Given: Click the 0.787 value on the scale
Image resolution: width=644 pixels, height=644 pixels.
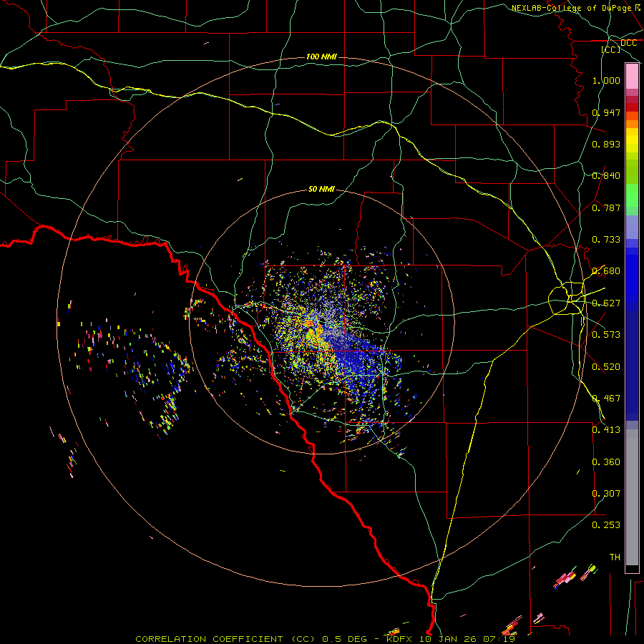Looking at the screenshot, I should click(x=606, y=208).
